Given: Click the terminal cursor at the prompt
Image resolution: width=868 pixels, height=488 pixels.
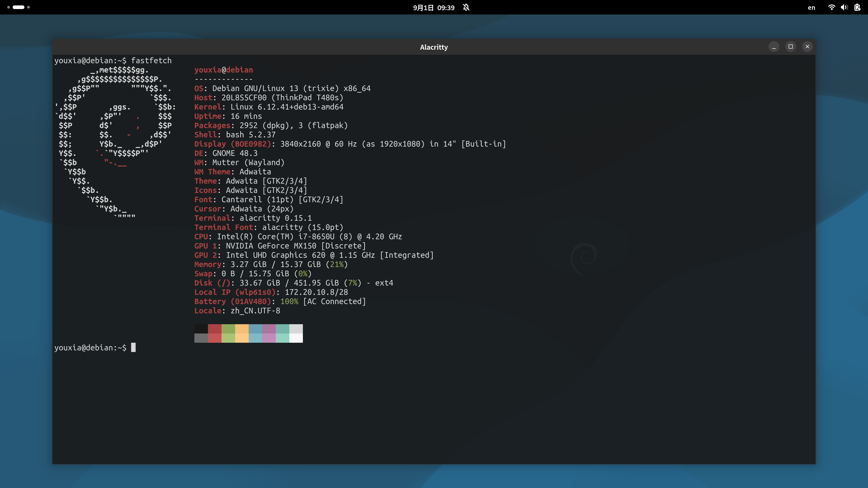Looking at the screenshot, I should click(x=133, y=347).
